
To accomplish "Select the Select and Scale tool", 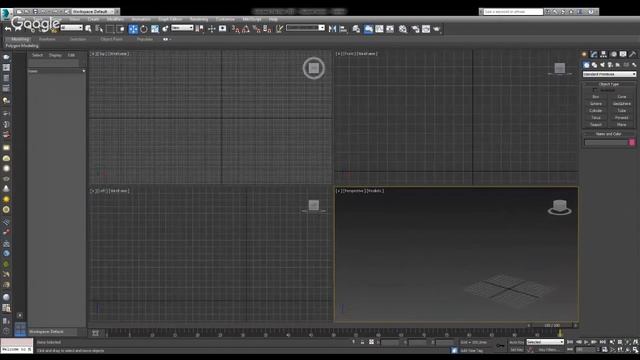I will [155, 29].
